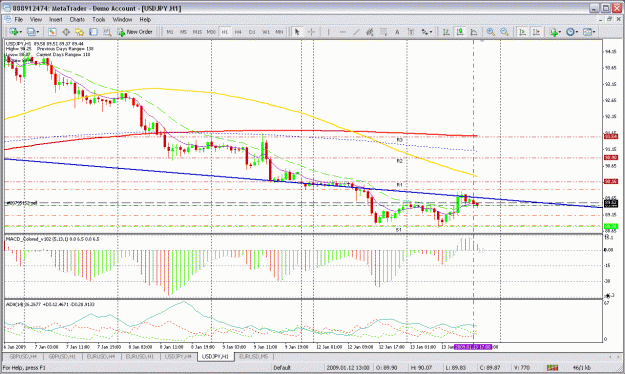Toggle the chart auto scroll icon

(522, 32)
